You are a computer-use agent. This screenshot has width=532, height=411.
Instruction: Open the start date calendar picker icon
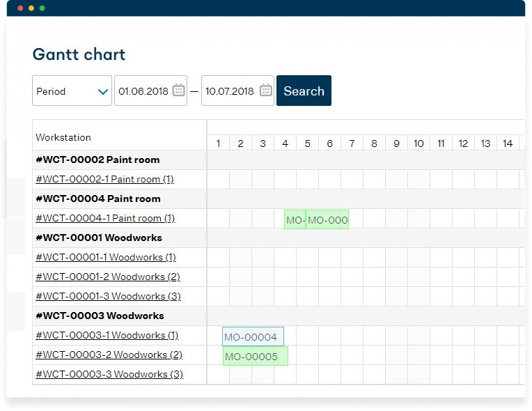pyautogui.click(x=178, y=91)
